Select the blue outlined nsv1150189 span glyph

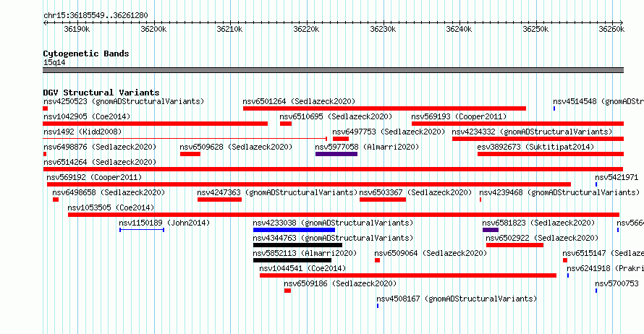point(142,230)
